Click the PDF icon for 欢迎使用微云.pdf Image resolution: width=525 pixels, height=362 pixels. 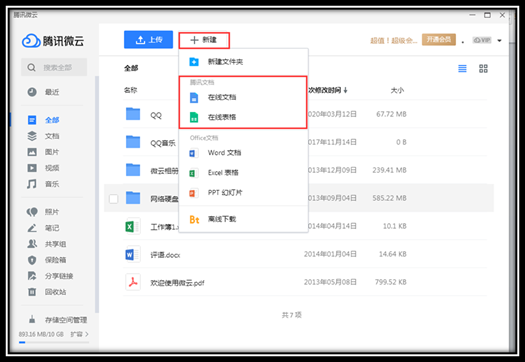133,282
